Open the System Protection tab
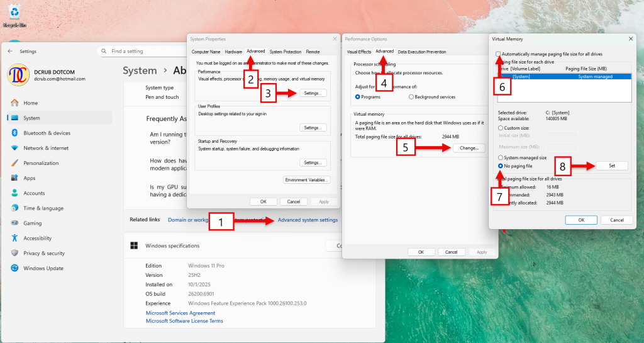 [286, 52]
